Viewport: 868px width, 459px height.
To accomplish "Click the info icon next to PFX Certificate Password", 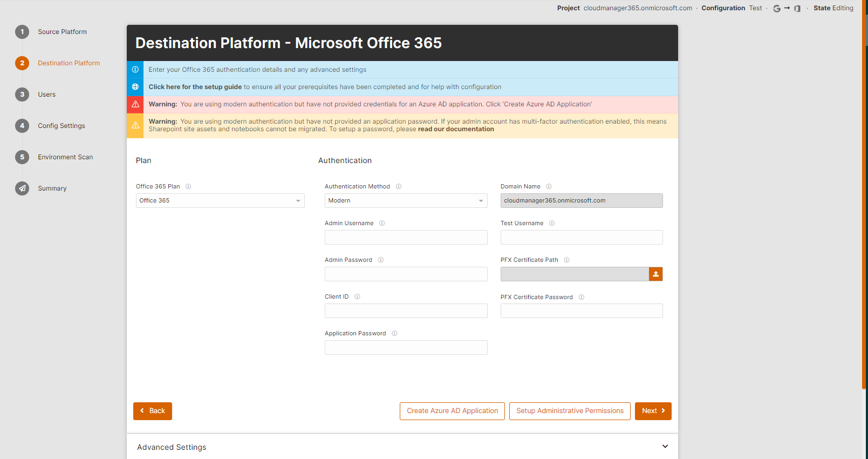I will pyautogui.click(x=582, y=297).
